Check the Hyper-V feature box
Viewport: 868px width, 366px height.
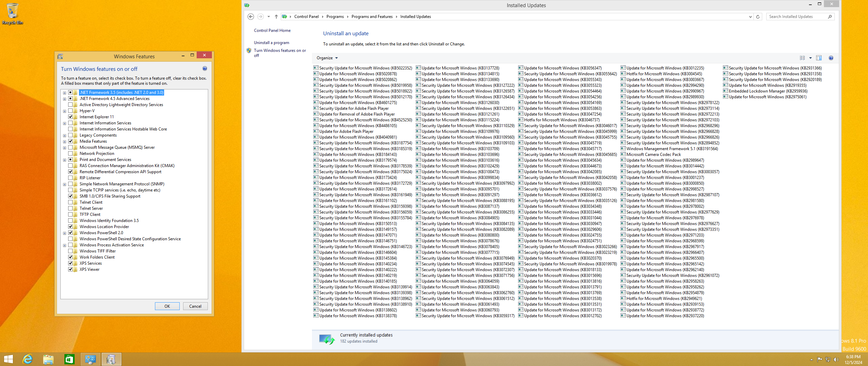(71, 111)
